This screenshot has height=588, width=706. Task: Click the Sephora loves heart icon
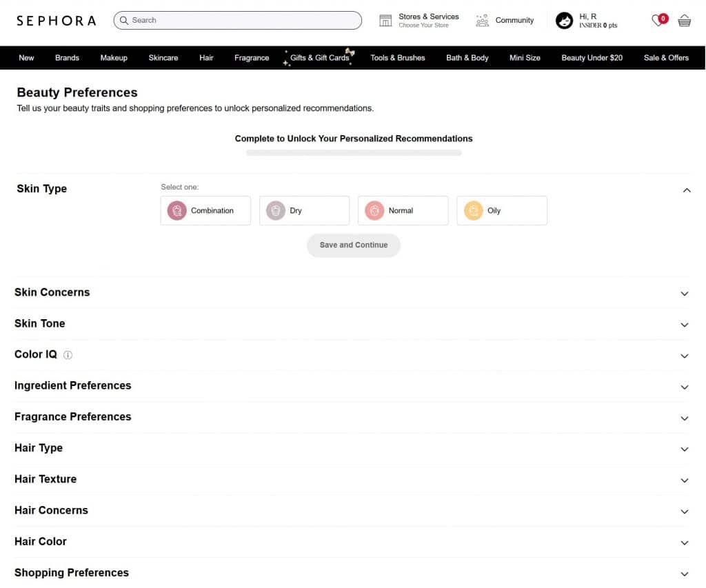[658, 21]
